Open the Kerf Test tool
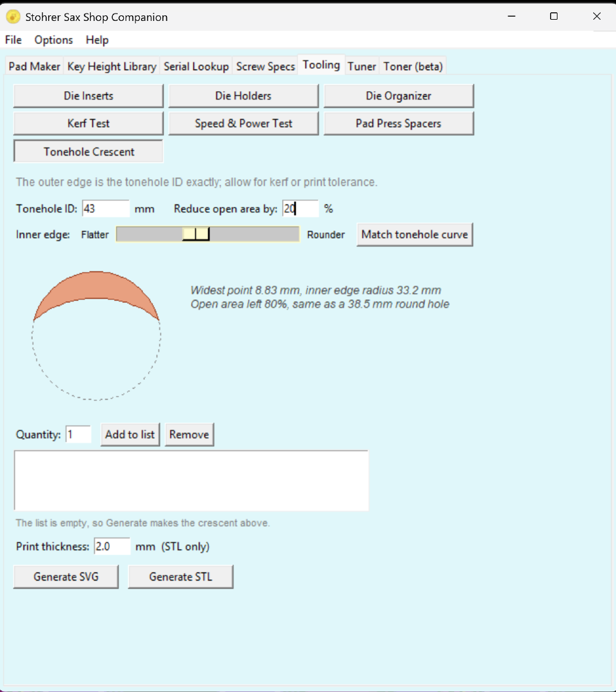This screenshot has height=692, width=616. (88, 124)
